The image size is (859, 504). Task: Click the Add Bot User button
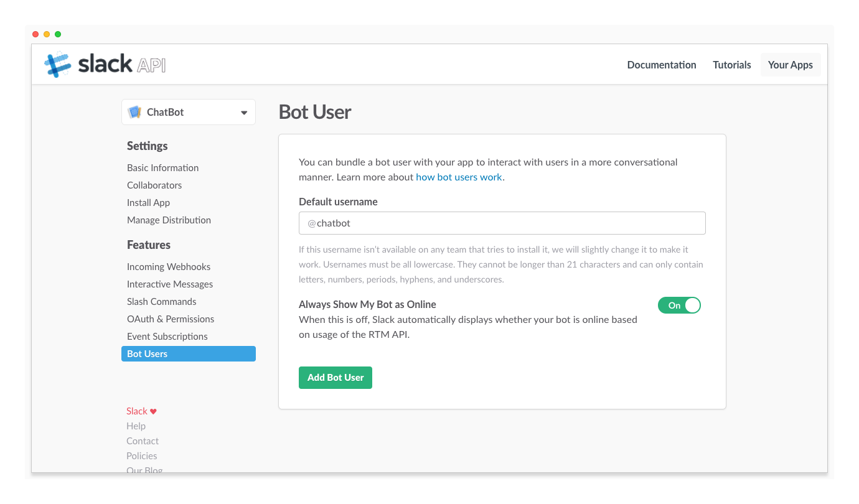(336, 378)
